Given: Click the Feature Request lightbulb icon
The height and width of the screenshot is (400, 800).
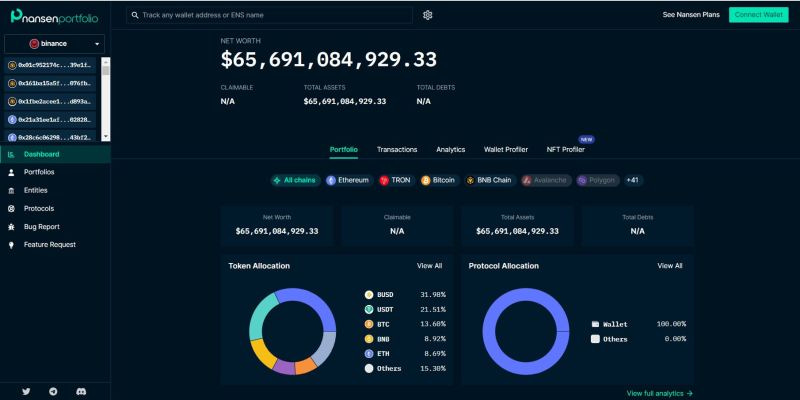Looking at the screenshot, I should [11, 245].
